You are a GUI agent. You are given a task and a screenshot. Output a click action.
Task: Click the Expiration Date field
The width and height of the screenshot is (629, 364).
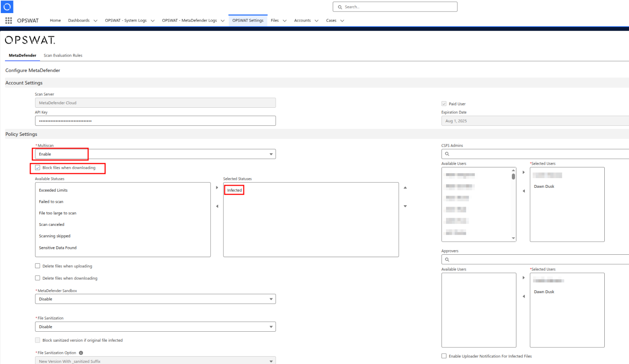pos(535,121)
